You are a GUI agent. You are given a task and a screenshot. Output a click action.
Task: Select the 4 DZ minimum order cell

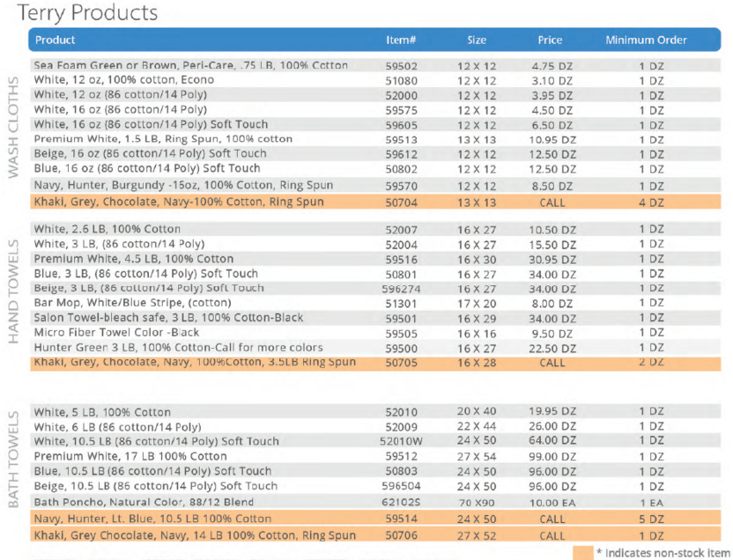tap(651, 202)
